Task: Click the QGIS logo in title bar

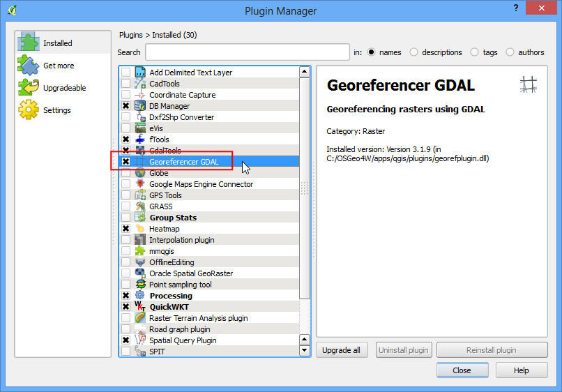Action: point(13,10)
